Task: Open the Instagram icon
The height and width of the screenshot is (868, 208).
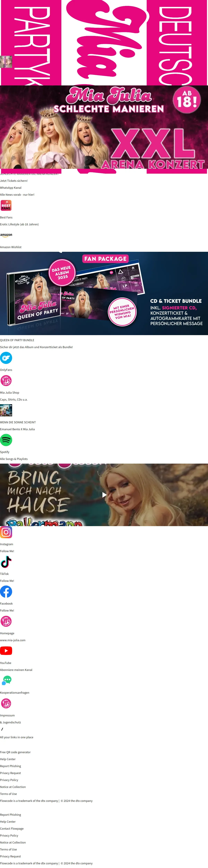Action: [x=6, y=532]
